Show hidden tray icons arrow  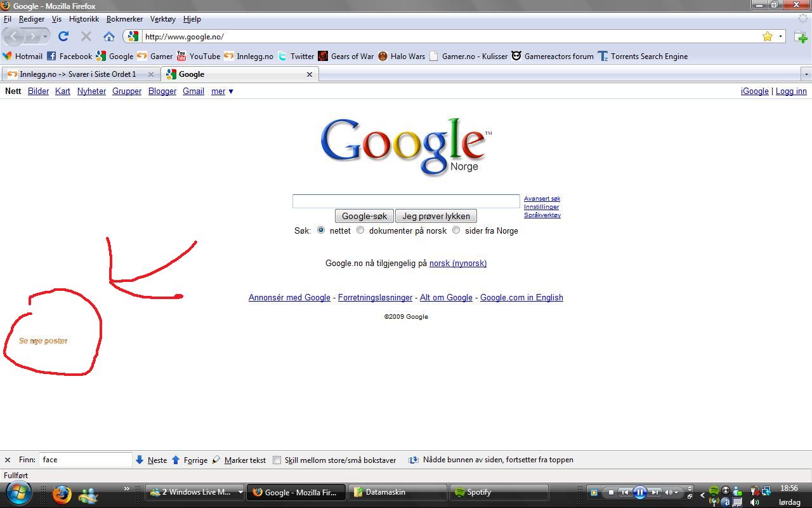(702, 495)
